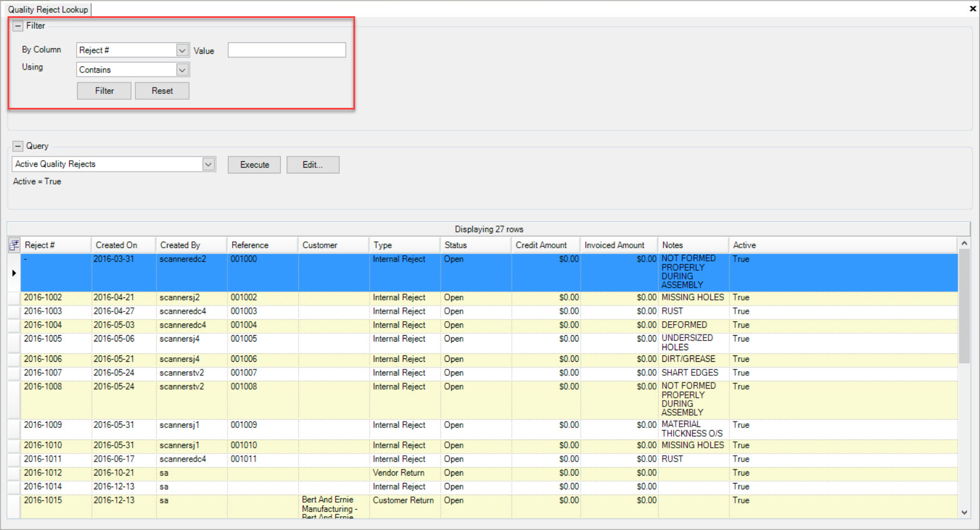This screenshot has width=980, height=530.
Task: Sort by Credit Amount column header
Action: click(546, 245)
